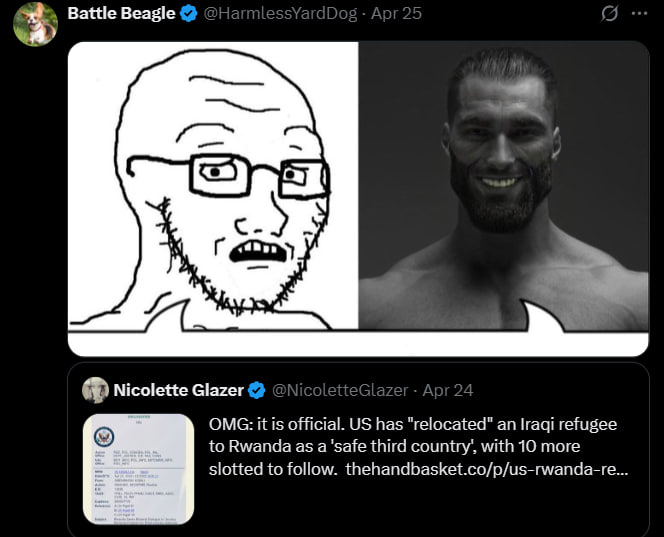Open the wojak cartoon image half

[213, 186]
